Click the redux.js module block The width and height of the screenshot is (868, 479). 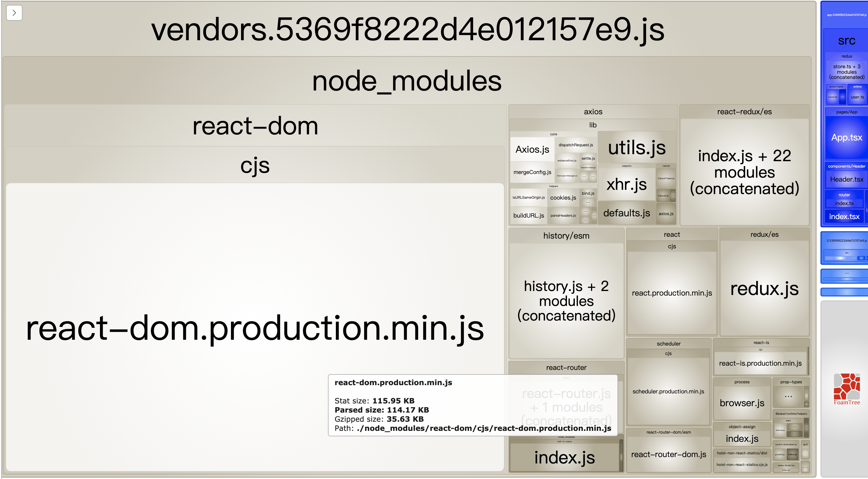pyautogui.click(x=764, y=289)
